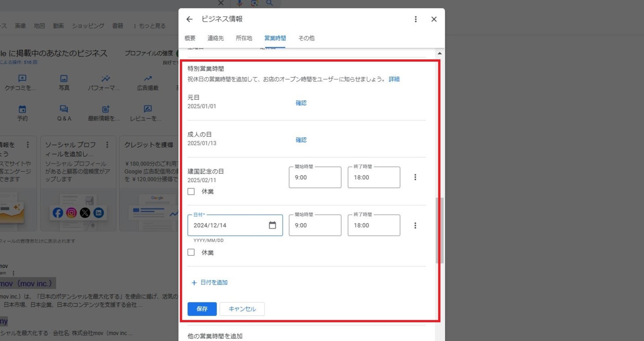Click the 特別営業時間 heading
The image size is (644, 341).
pos(206,69)
